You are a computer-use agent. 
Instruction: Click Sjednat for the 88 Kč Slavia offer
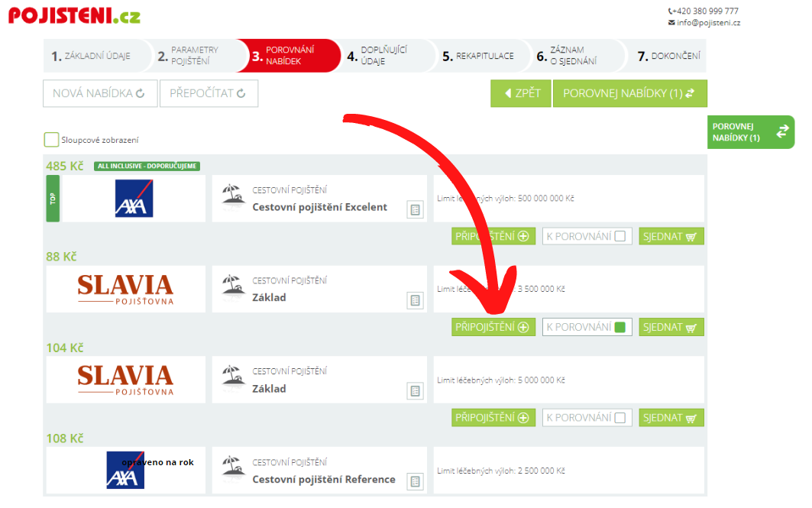tap(671, 327)
